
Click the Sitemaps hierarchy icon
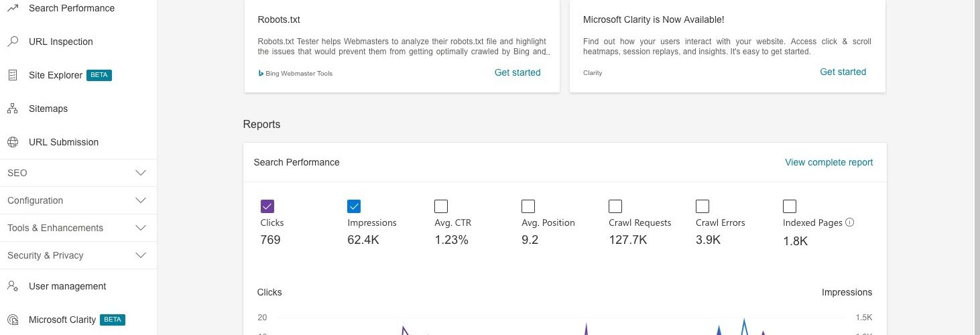13,109
